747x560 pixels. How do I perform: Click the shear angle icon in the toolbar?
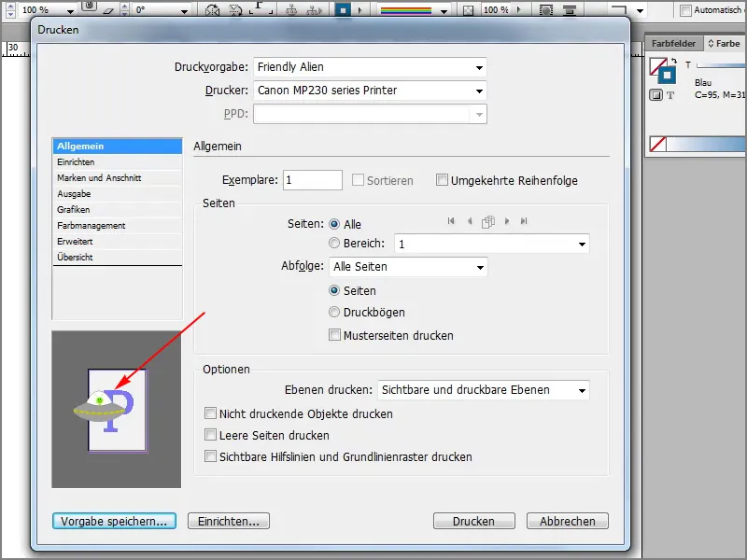pyautogui.click(x=108, y=9)
